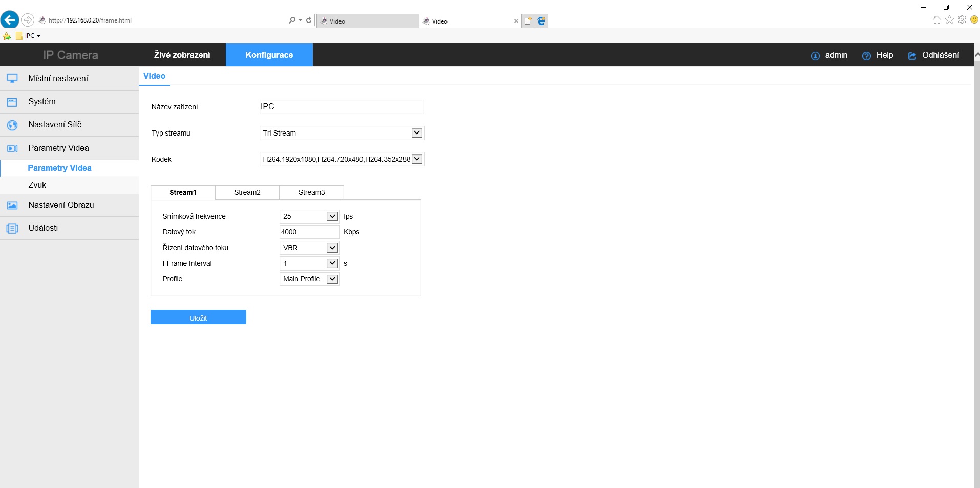The height and width of the screenshot is (488, 980).
Task: Open browser tools gear icon
Action: (962, 19)
